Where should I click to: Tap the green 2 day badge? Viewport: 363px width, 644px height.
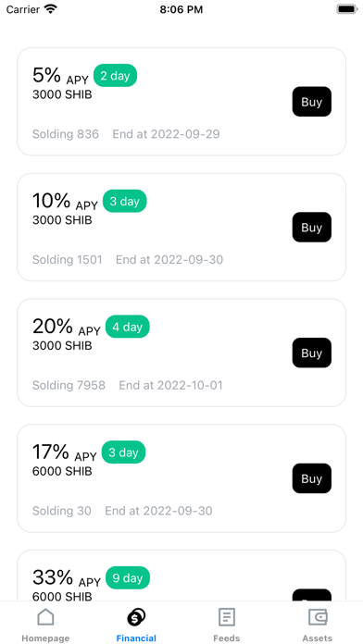tap(115, 76)
